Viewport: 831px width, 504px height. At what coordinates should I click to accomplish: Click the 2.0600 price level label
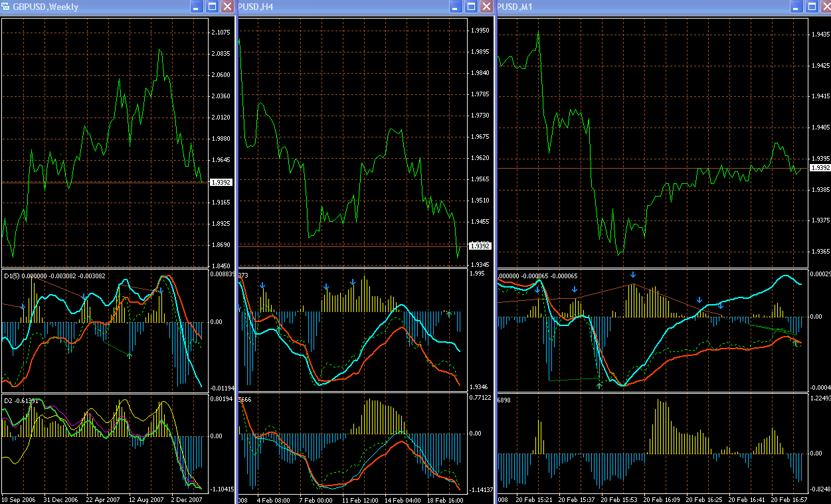coord(220,74)
